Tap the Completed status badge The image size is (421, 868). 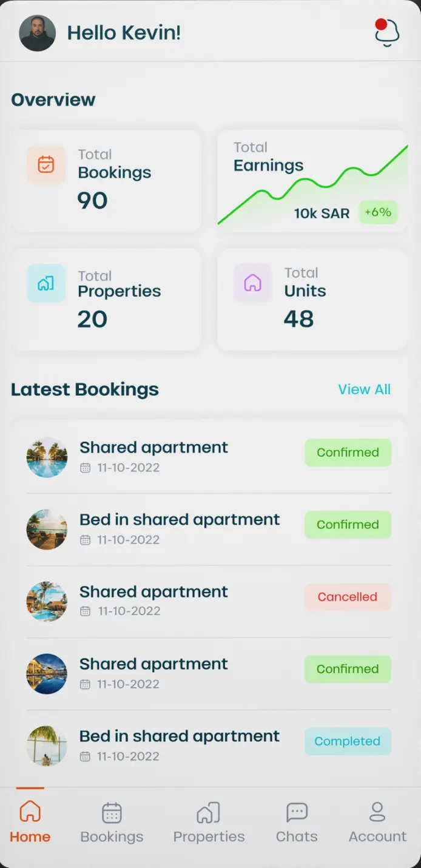[x=348, y=741]
